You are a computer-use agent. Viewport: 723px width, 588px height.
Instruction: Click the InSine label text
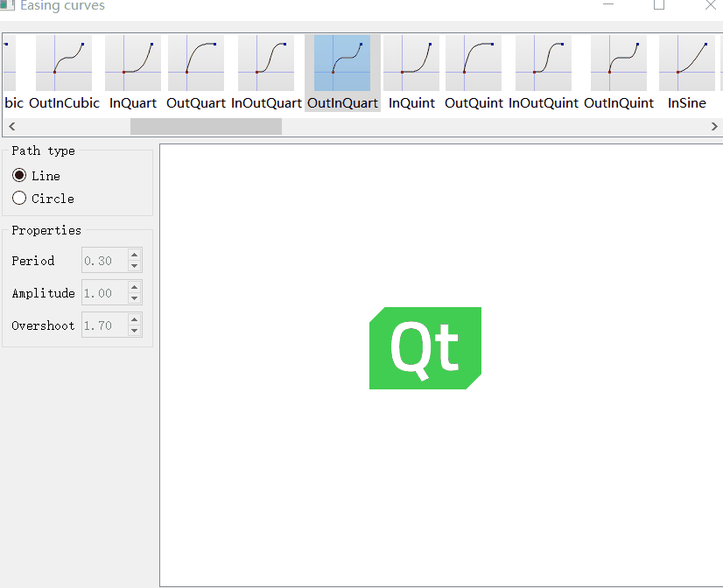pyautogui.click(x=687, y=102)
